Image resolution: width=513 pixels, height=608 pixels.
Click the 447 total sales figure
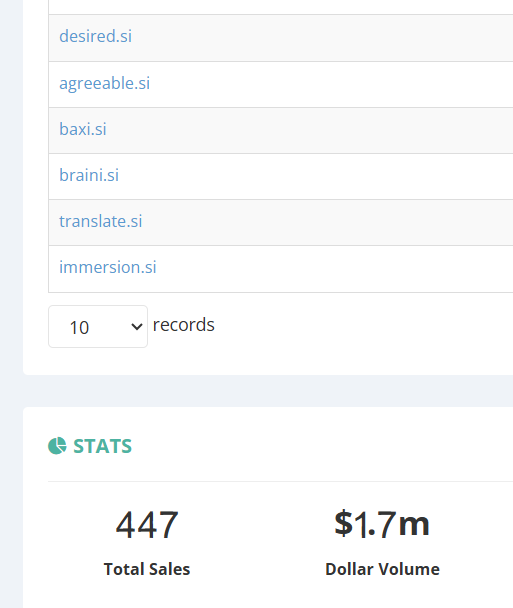point(147,525)
